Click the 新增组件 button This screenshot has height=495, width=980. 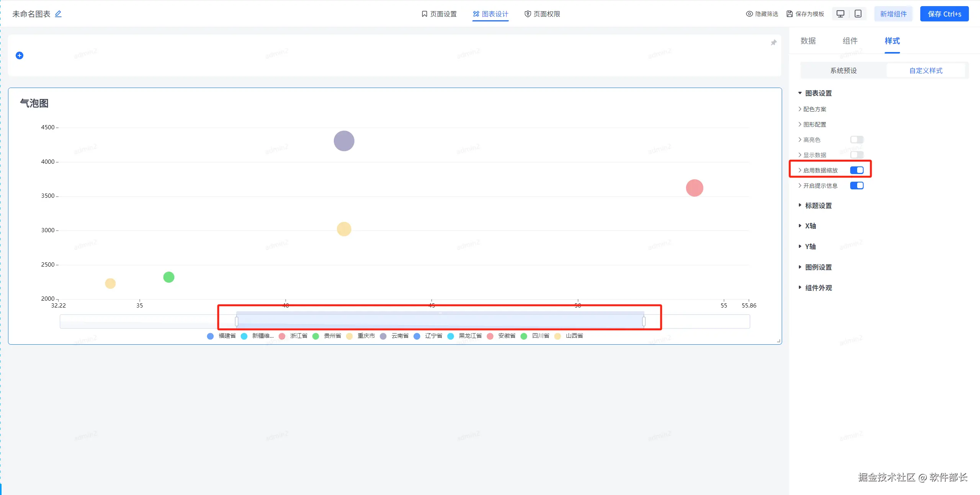[893, 14]
